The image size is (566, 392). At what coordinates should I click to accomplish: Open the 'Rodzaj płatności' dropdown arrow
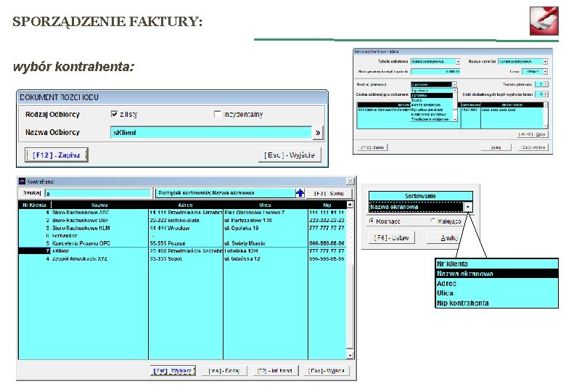point(454,84)
